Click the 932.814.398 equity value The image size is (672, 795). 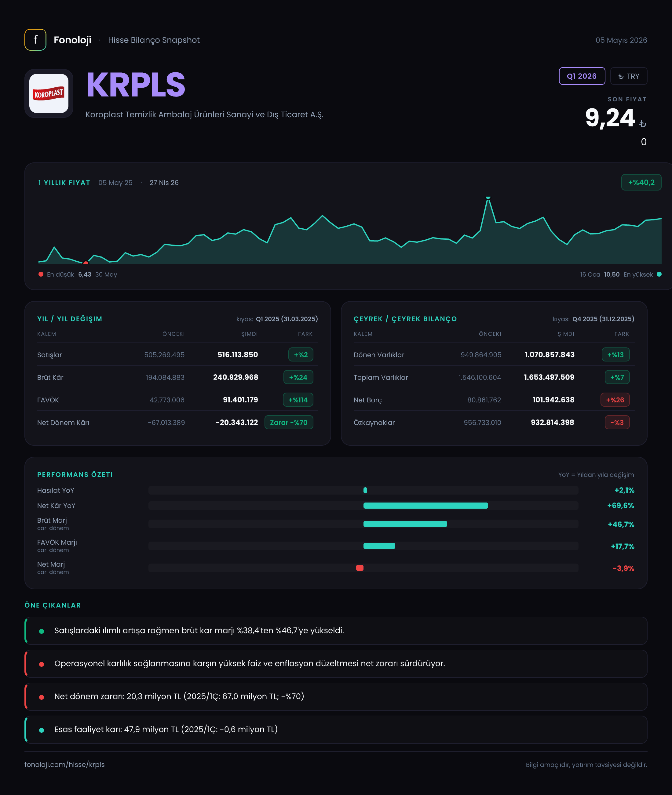(x=552, y=422)
